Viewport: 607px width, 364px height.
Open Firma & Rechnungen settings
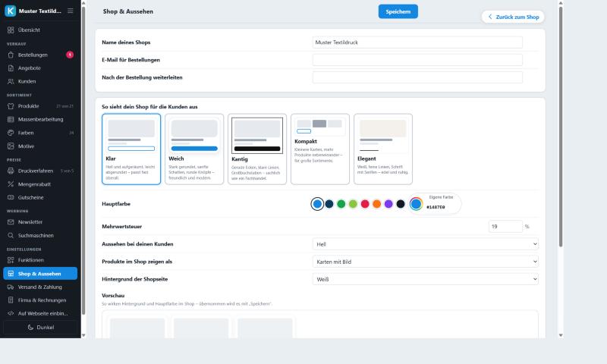coord(40,300)
